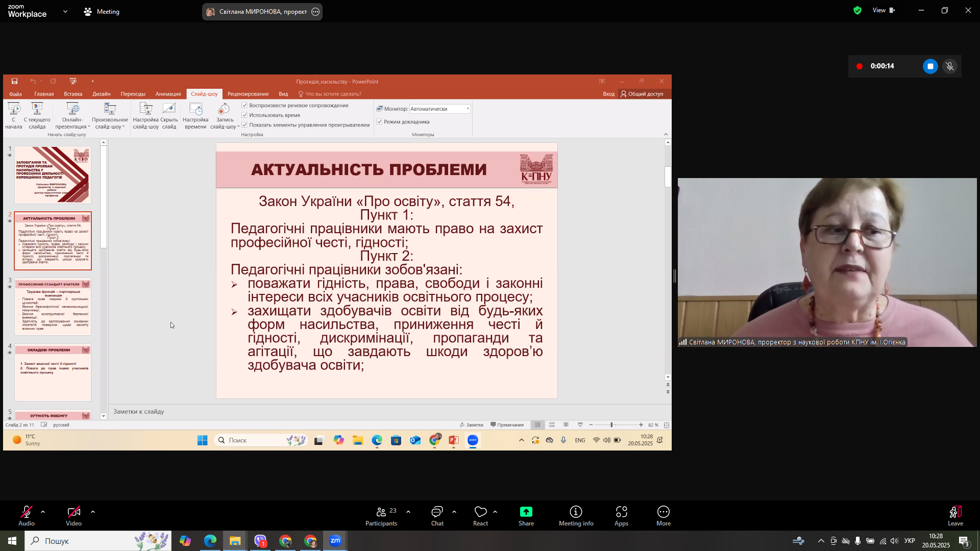Switch to the Meeting tab at the top
Image resolution: width=980 pixels, height=551 pixels.
(102, 11)
